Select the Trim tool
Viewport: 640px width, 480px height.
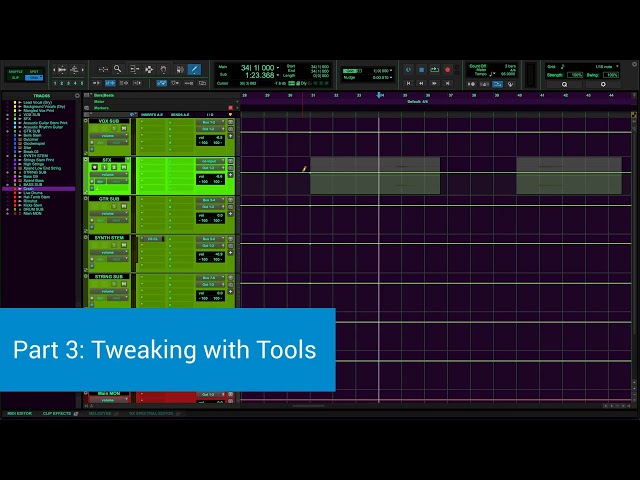[x=134, y=69]
